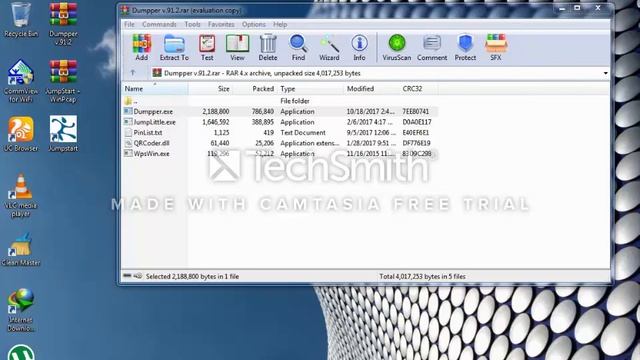640x360 pixels.
Task: Sort files by Name column
Action: point(155,89)
